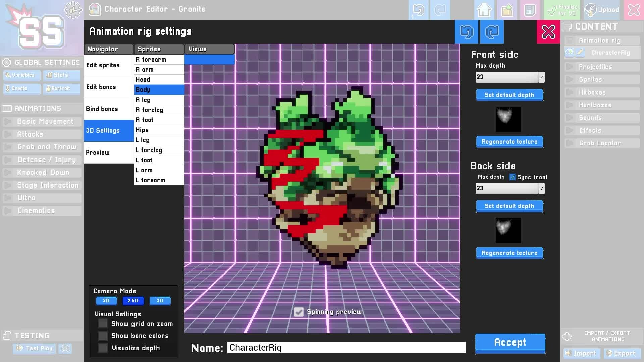
Task: Click the open folder icon in the top toolbar
Action: pos(507,10)
